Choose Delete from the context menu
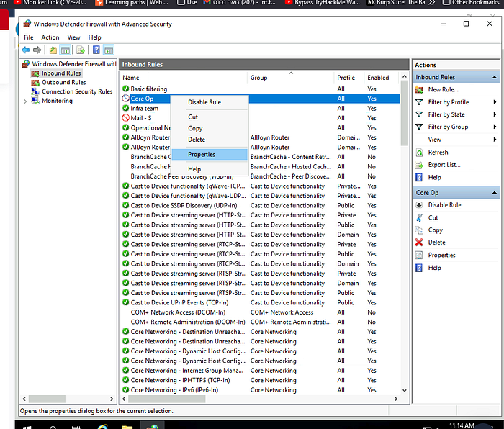 click(210, 140)
